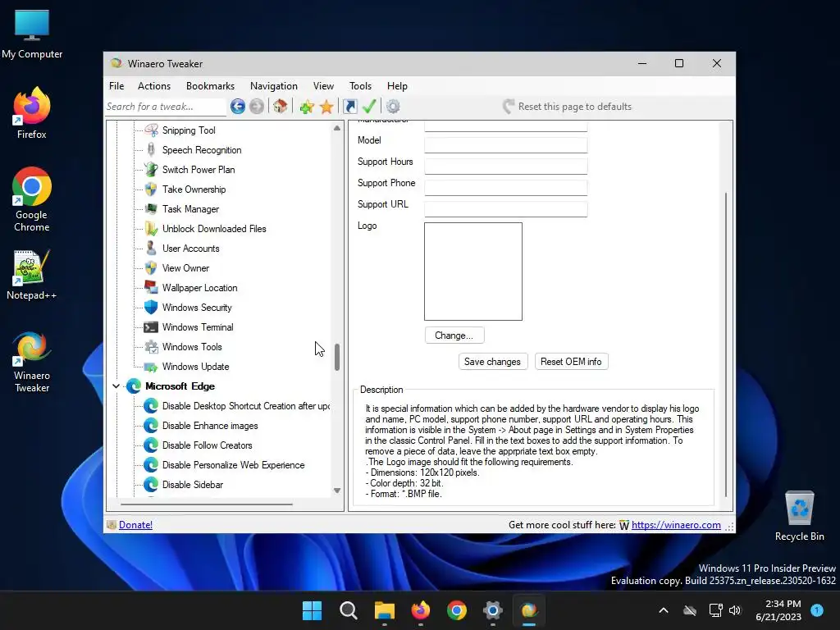Viewport: 840px width, 630px height.
Task: Click the tree panel vertical scrollbar thumb
Action: (337, 357)
